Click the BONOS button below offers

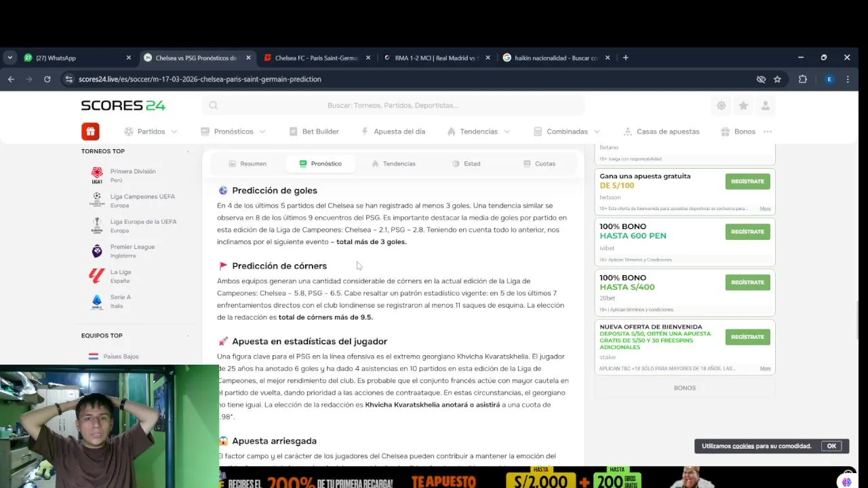pos(685,388)
